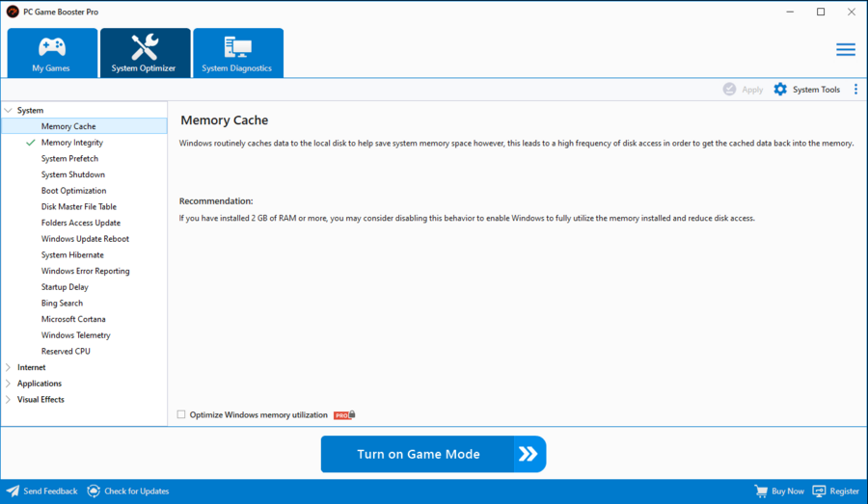
Task: Select Windows Telemetry item
Action: pyautogui.click(x=76, y=335)
